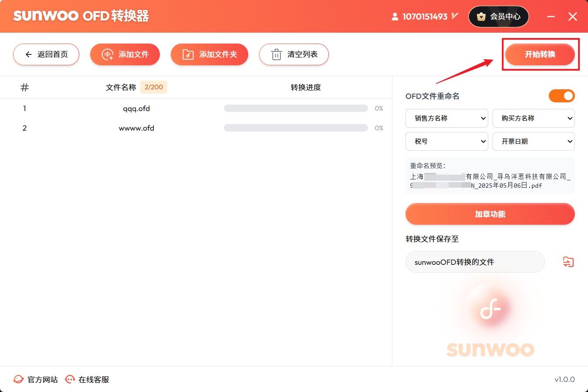
Task: Open 在线客服 online support
Action: click(87, 379)
